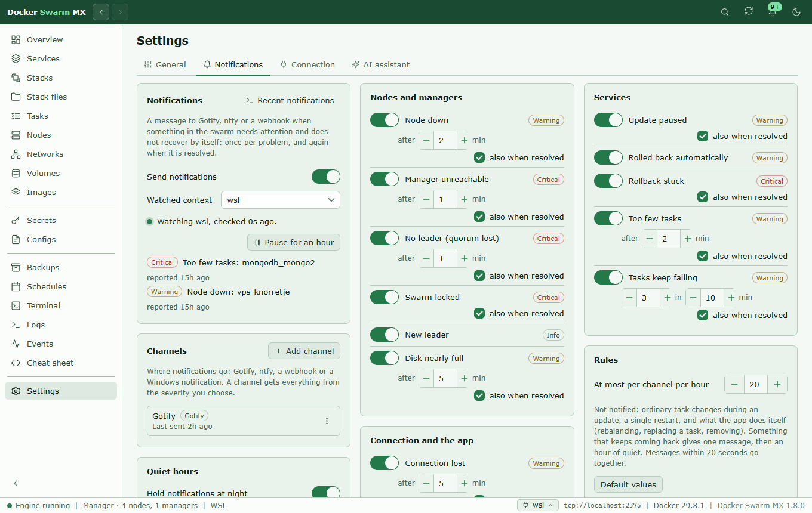This screenshot has height=513, width=812.
Task: Click the Manager unreachable minutes field
Action: 445,199
